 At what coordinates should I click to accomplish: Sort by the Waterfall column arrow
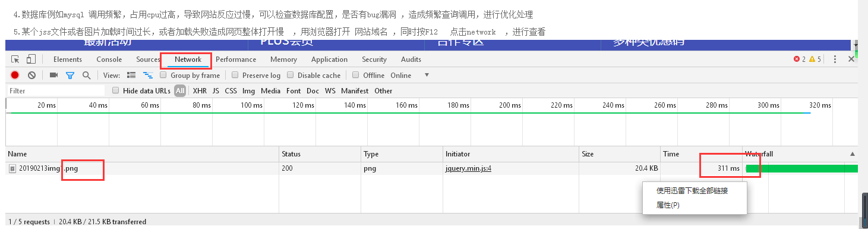pyautogui.click(x=853, y=154)
